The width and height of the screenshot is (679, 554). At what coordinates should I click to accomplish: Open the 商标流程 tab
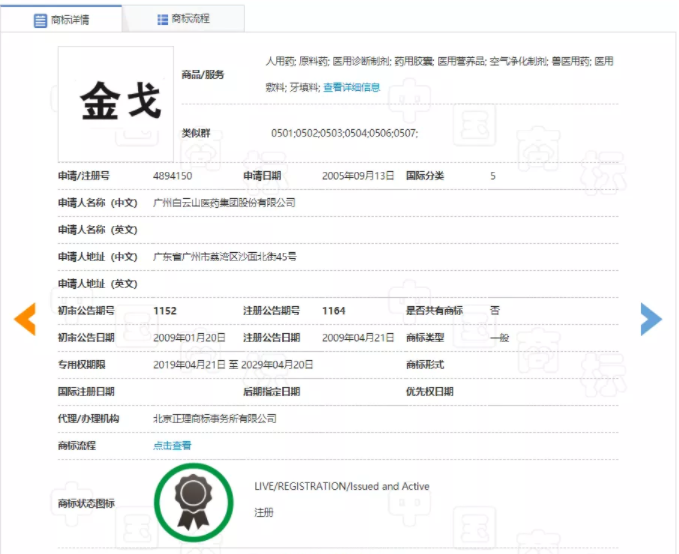click(183, 19)
